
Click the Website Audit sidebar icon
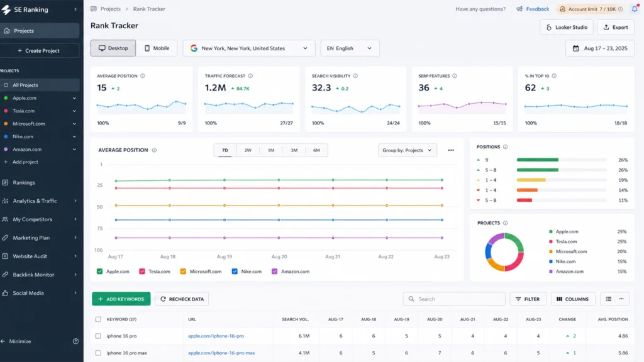coord(5,256)
